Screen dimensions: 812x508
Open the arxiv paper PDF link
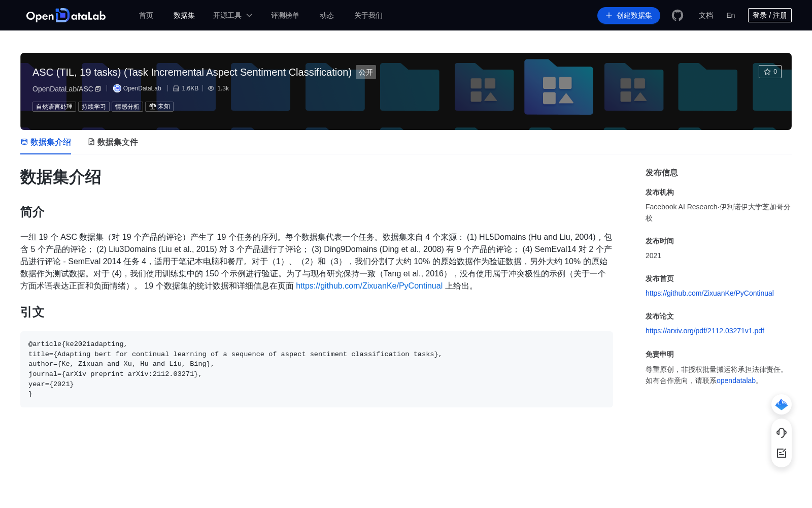[705, 331]
